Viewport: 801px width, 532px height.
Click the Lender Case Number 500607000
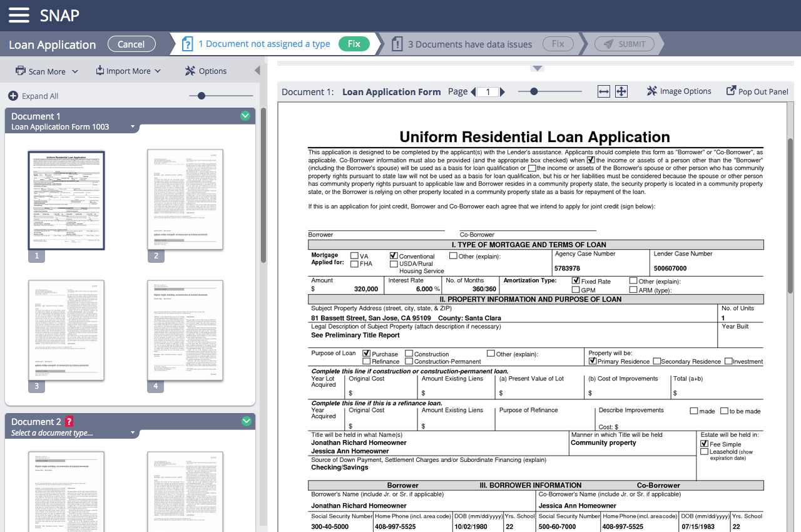[x=670, y=269]
